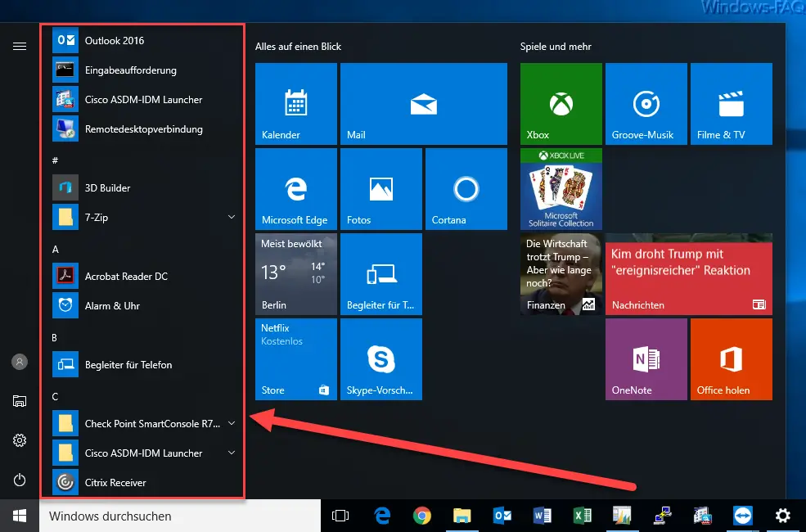Expand the Cisco ASDM-IDM Launcher group
The height and width of the screenshot is (532, 806).
tap(231, 453)
